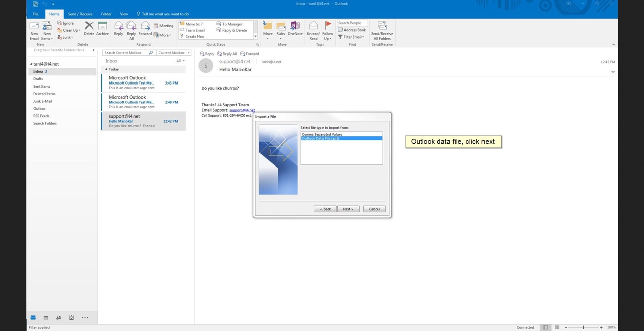The width and height of the screenshot is (644, 331).
Task: Select the Move to: ? quick step
Action: point(192,24)
